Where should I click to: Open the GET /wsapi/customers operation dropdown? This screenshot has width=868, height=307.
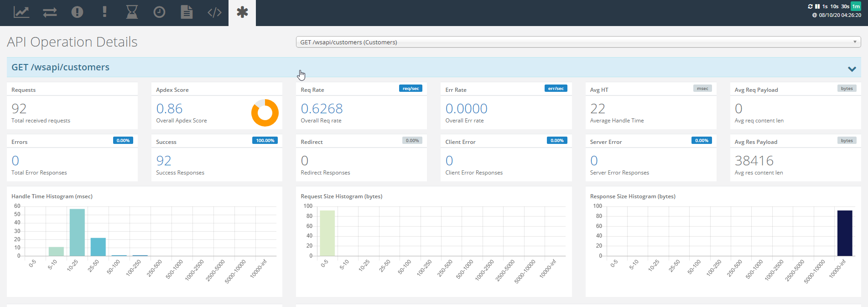point(578,42)
